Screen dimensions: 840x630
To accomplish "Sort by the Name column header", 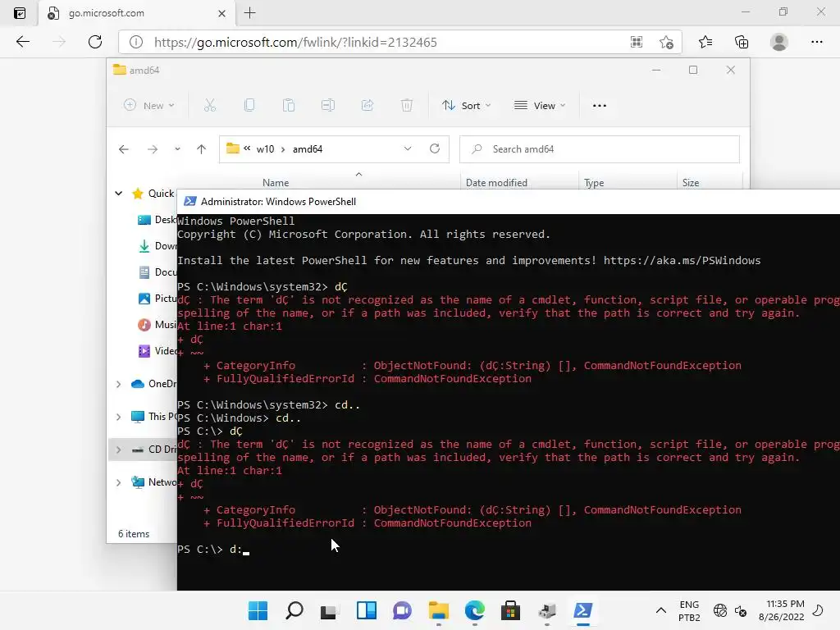I will click(276, 183).
